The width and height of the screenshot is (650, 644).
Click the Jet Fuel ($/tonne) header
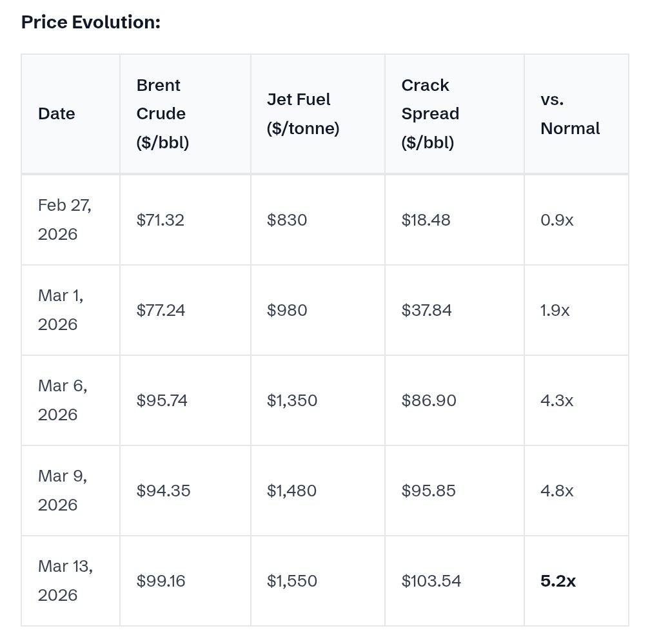point(303,113)
